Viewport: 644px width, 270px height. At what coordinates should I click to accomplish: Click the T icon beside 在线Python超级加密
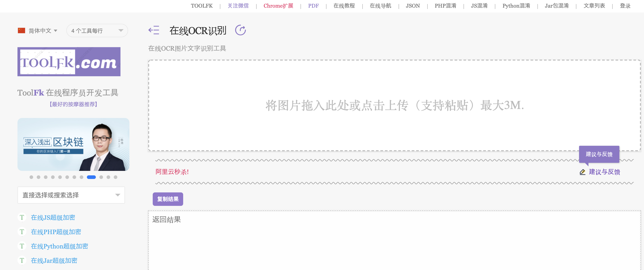click(22, 246)
